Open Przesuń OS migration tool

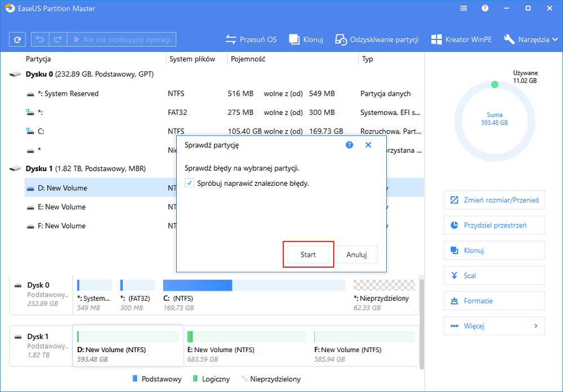(251, 39)
